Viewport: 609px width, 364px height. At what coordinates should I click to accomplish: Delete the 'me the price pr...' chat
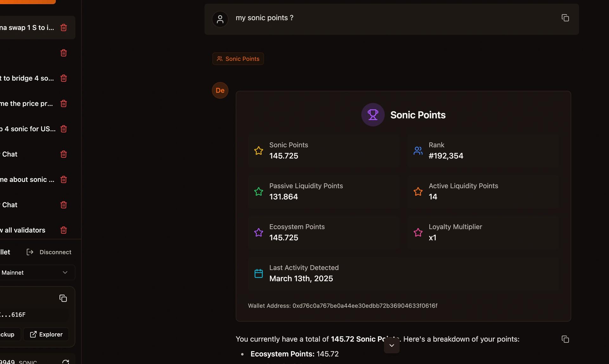63,104
